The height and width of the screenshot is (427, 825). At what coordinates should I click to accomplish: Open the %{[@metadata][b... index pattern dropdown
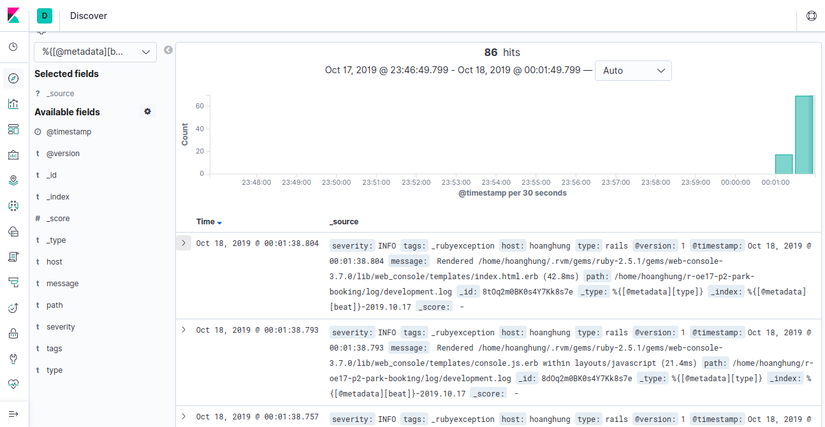[x=95, y=52]
